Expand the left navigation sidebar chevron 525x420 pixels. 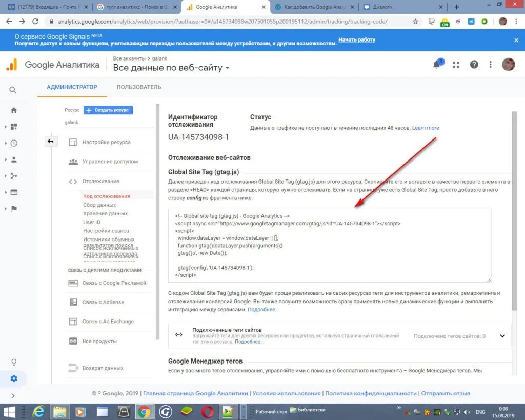13,396
